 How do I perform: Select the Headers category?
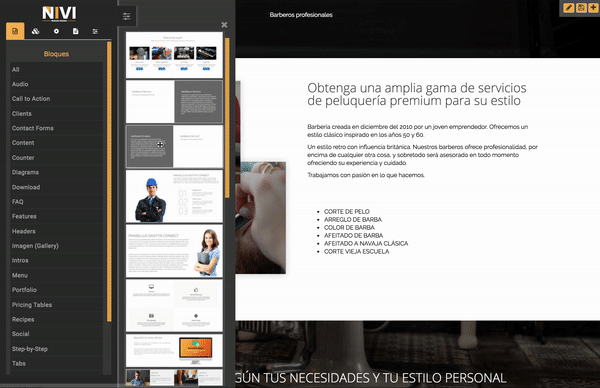point(56,231)
